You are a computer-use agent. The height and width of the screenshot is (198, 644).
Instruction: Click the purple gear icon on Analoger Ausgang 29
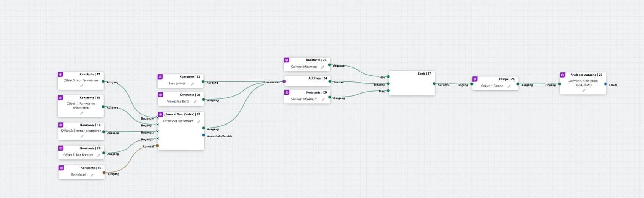click(x=563, y=75)
